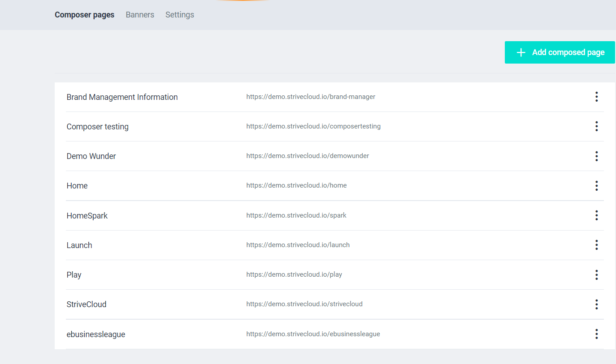
Task: Open the kebab menu beside Composer testing
Action: coord(597,126)
